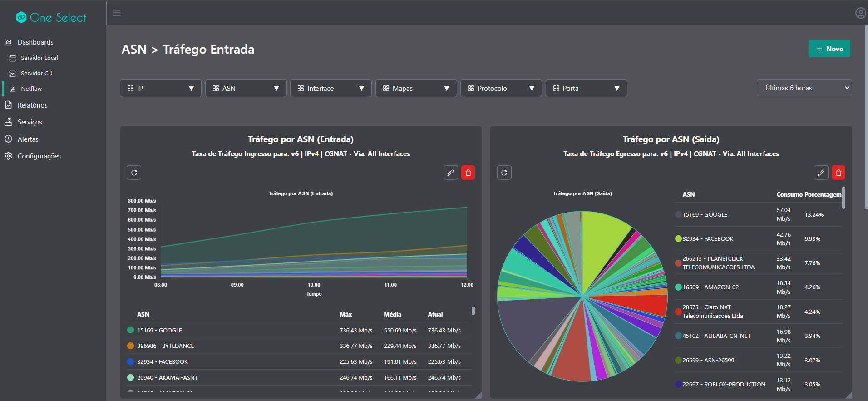Toggle 16509 - AMAZON-02 swatch in Saída table

point(678,287)
